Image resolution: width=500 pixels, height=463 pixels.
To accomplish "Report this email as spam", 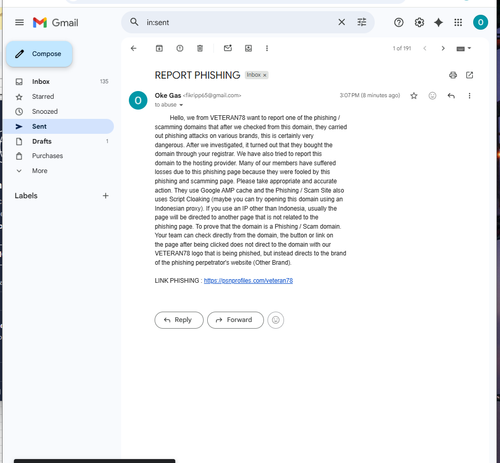I will (180, 48).
